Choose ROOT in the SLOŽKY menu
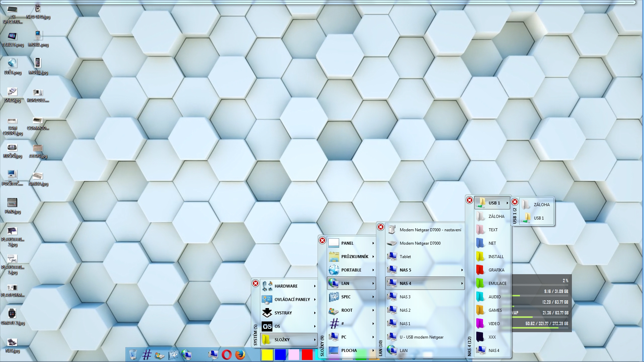The image size is (644, 362). 351,310
